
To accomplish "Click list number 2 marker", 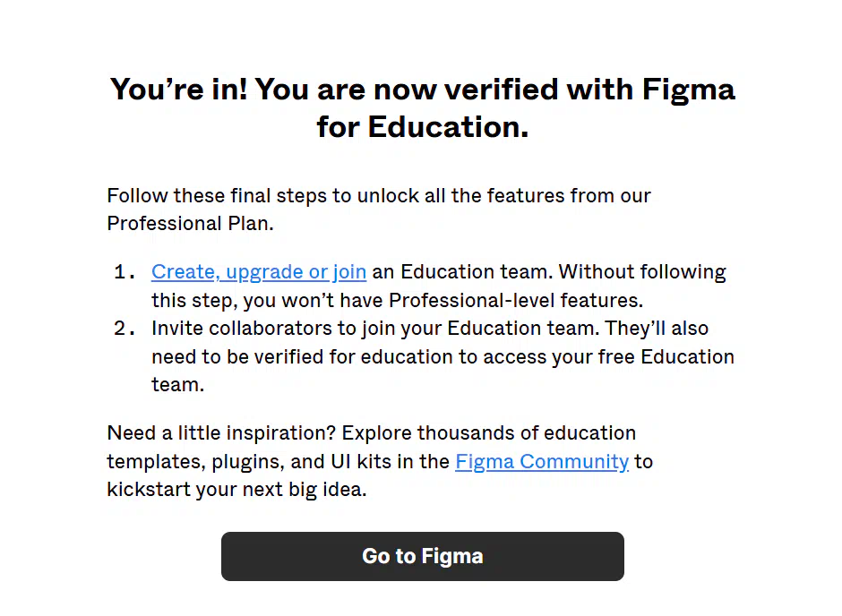I will 124,329.
